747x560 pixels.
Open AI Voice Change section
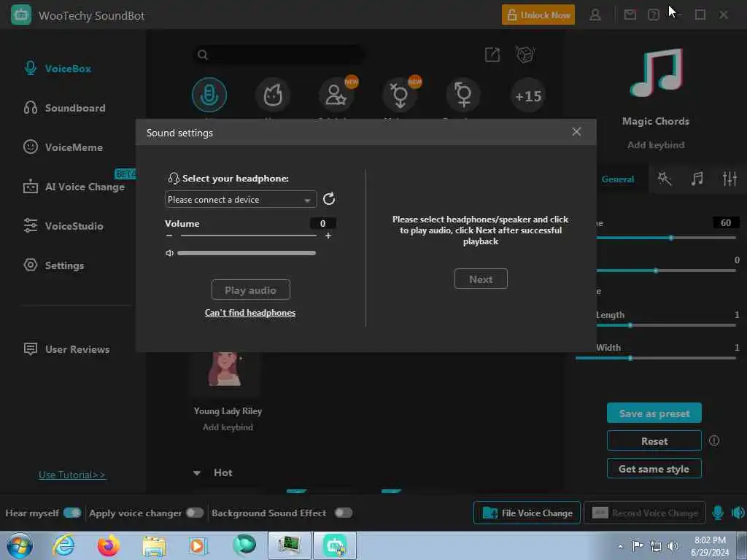[x=74, y=187]
